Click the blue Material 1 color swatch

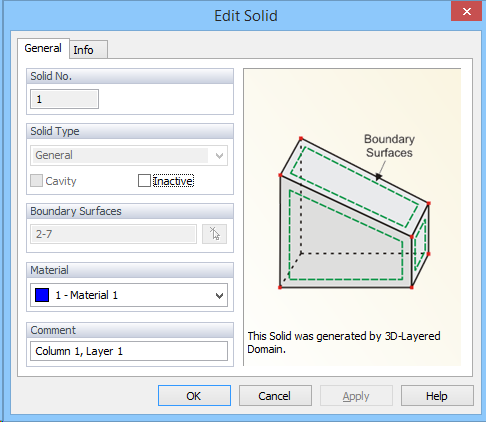point(42,295)
